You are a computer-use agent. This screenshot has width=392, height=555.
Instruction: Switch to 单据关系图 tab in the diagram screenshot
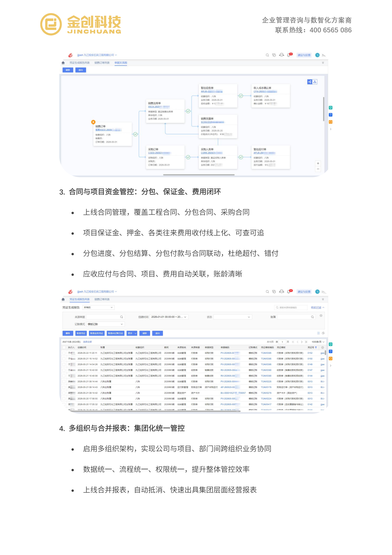(121, 63)
